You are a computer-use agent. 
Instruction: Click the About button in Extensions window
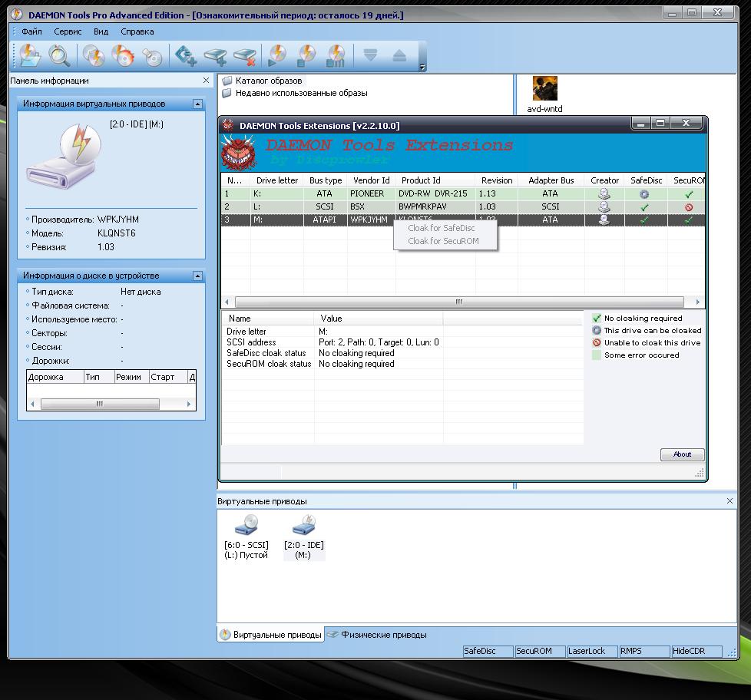pyautogui.click(x=682, y=454)
